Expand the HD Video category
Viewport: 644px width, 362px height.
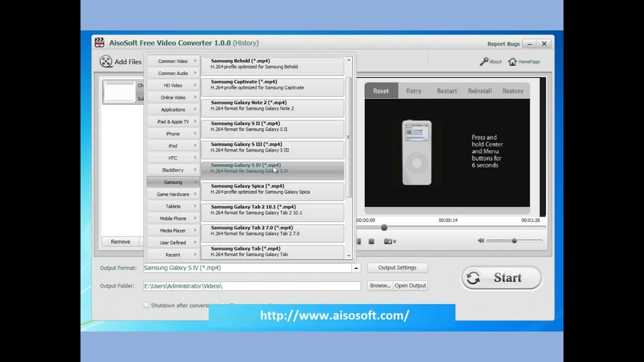173,85
